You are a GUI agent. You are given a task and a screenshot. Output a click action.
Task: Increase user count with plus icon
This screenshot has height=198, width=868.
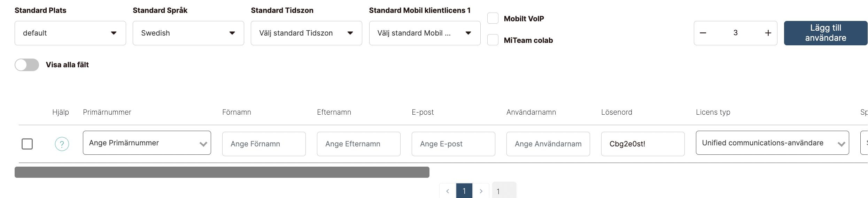pos(768,33)
